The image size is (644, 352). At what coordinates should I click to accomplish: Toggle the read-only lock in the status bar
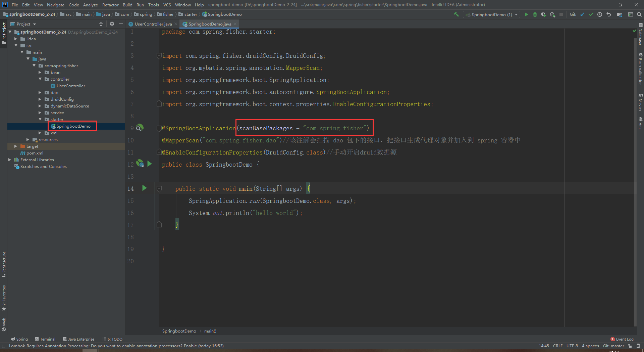click(x=630, y=346)
